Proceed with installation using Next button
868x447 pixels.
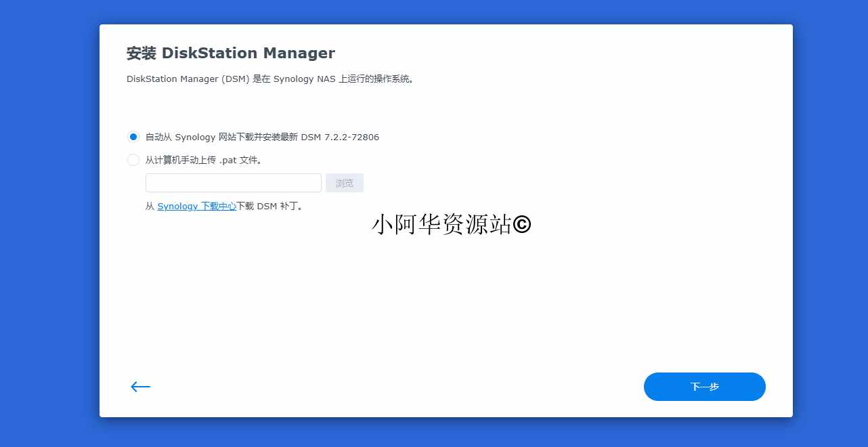(x=704, y=386)
